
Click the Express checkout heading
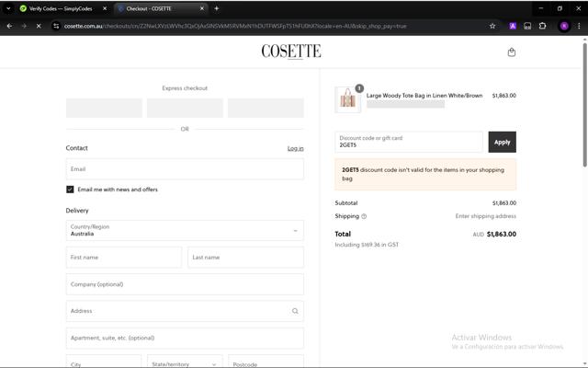click(x=185, y=88)
